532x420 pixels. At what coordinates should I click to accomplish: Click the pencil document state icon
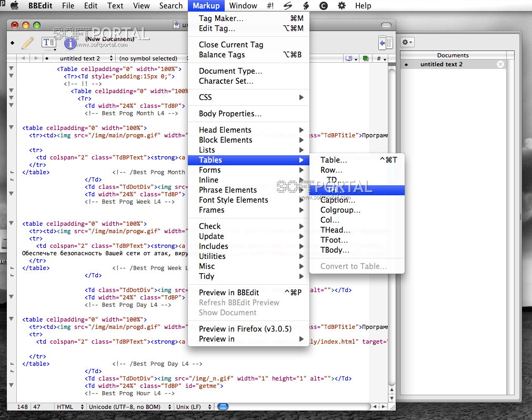coord(27,43)
